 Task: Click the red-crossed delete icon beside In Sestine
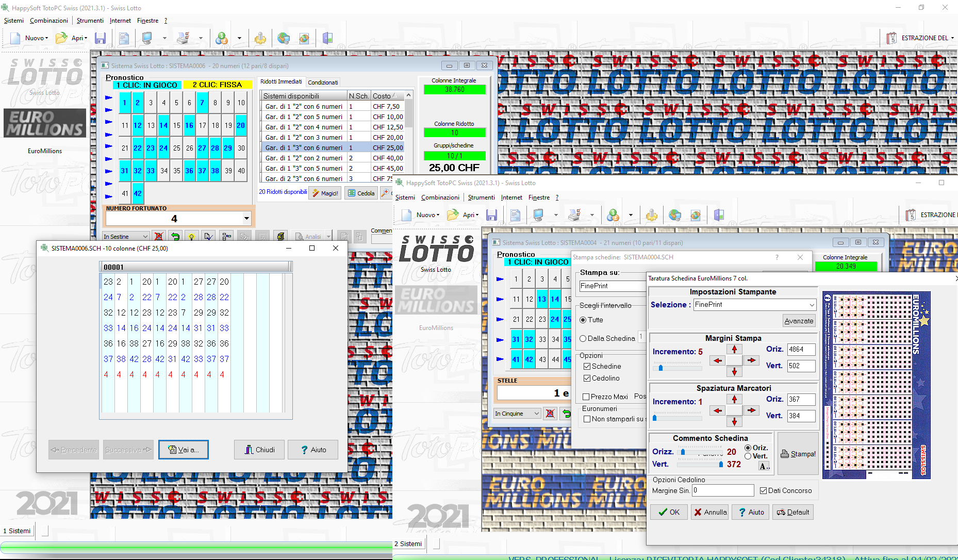coord(159,237)
